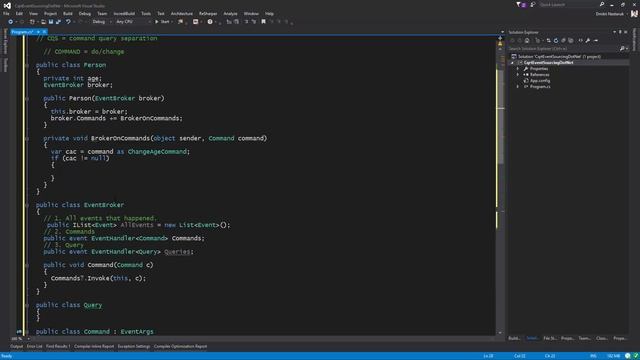Click the Quick Launch search magnifier icon
The image size is (640, 360).
pyautogui.click(x=602, y=4)
